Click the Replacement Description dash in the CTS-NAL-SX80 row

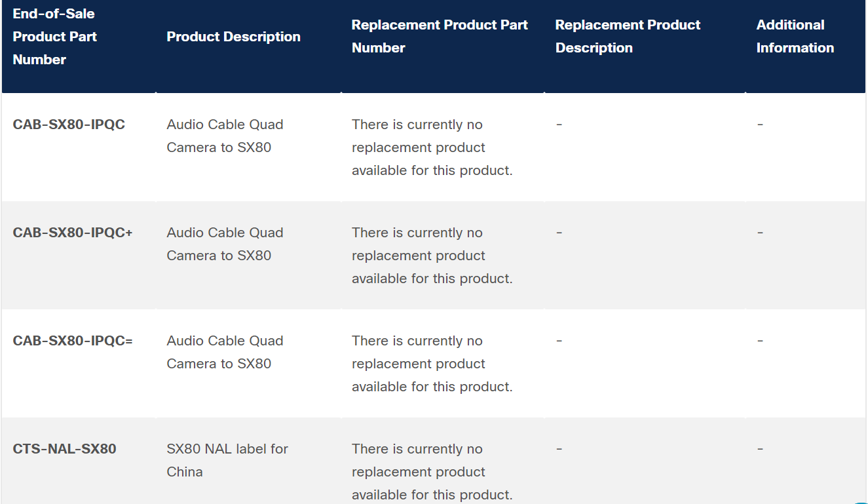click(x=559, y=449)
